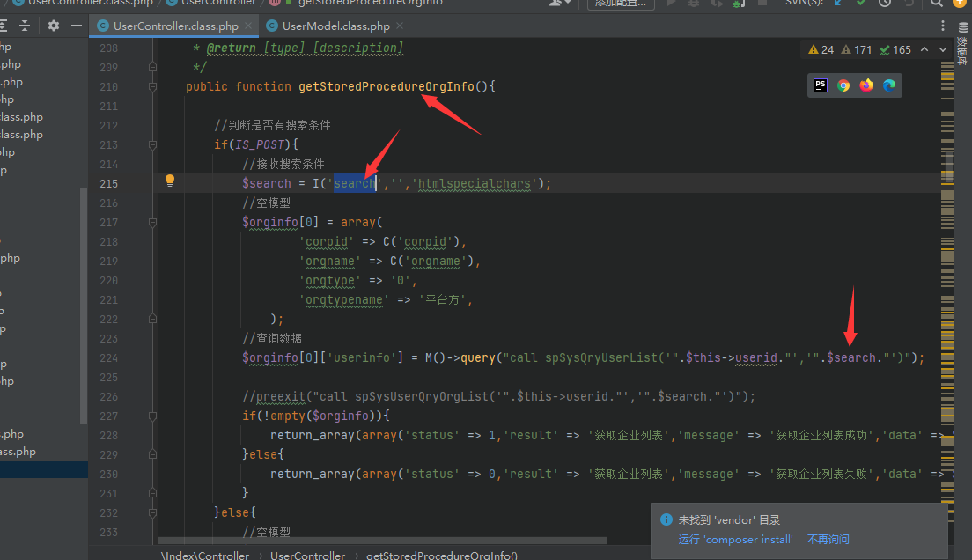
Task: Close the UserController.class.php tab
Action: (248, 26)
